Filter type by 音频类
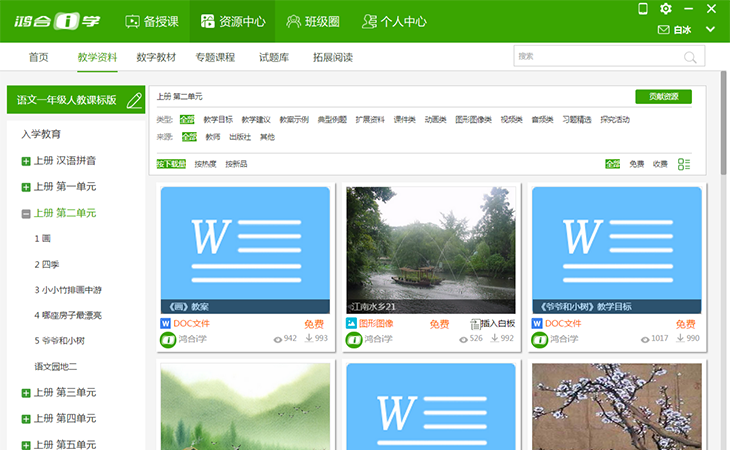The image size is (730, 450). [x=542, y=120]
